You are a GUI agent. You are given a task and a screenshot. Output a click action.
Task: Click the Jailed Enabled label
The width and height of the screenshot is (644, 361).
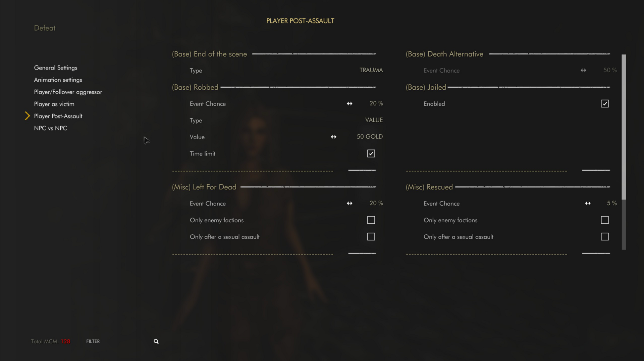point(434,104)
